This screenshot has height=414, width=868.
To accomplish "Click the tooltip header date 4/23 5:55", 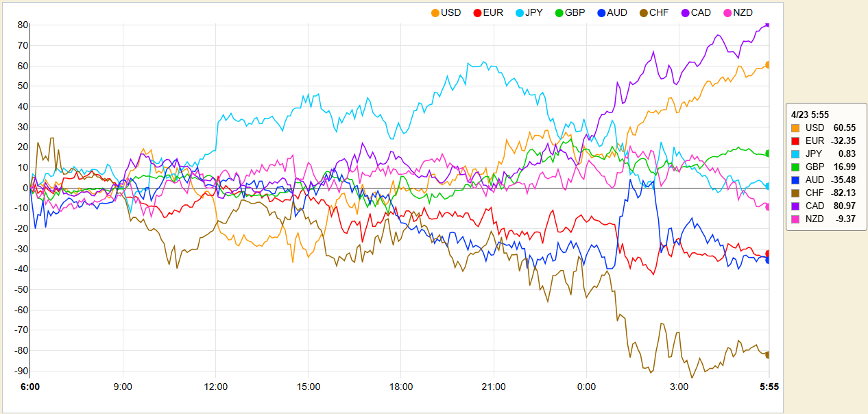I will tap(810, 114).
